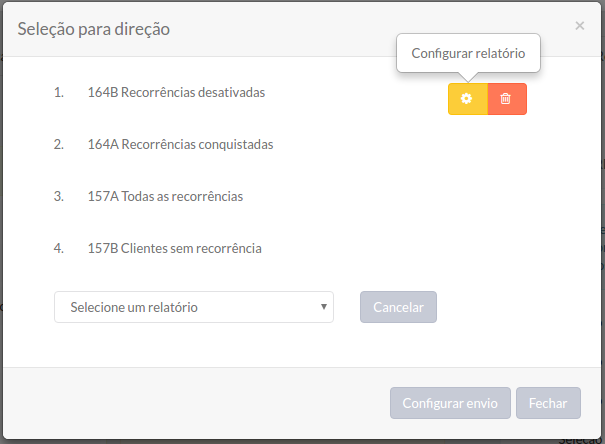Click the Configurar envio button

450,403
